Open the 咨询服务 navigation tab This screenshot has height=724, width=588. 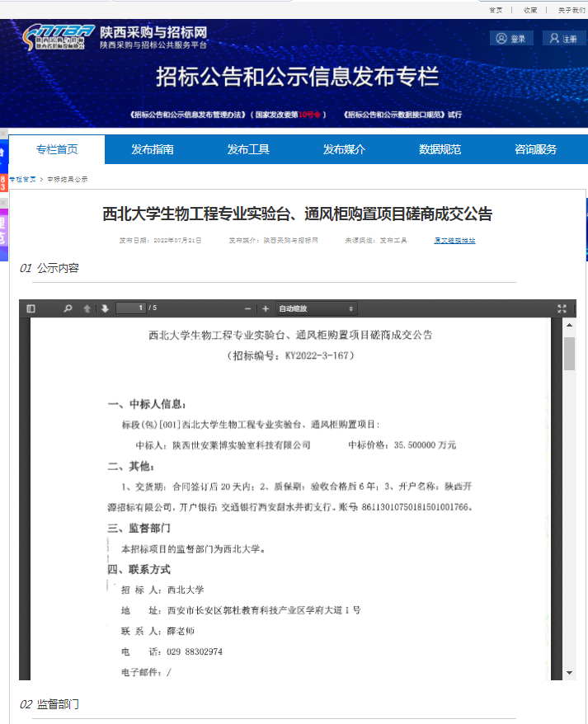click(535, 149)
